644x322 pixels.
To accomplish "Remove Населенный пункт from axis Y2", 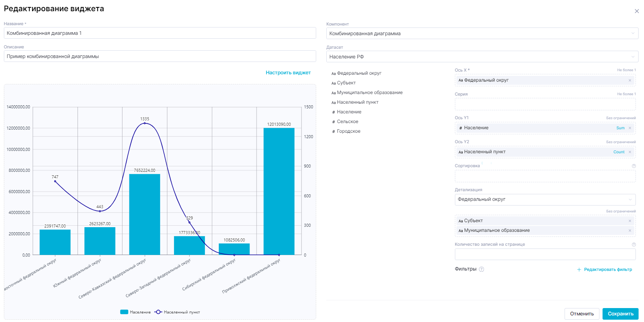I will (x=630, y=152).
